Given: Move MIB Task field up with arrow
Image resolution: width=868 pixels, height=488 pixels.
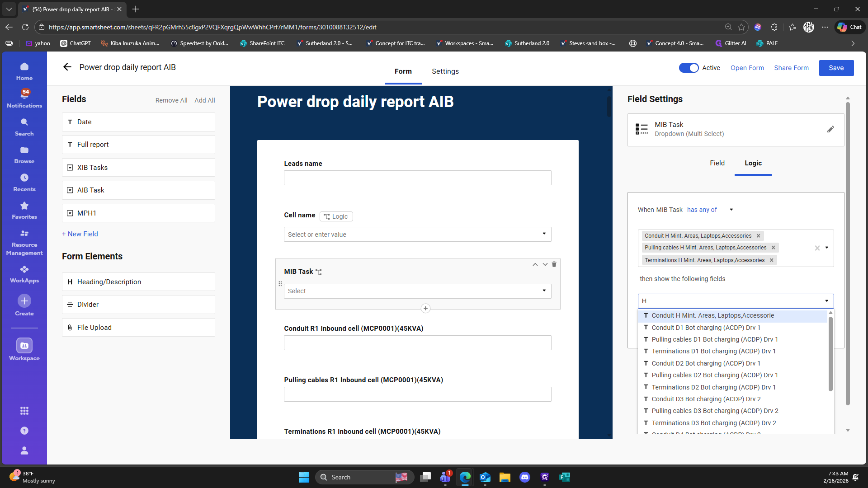Looking at the screenshot, I should pos(535,264).
